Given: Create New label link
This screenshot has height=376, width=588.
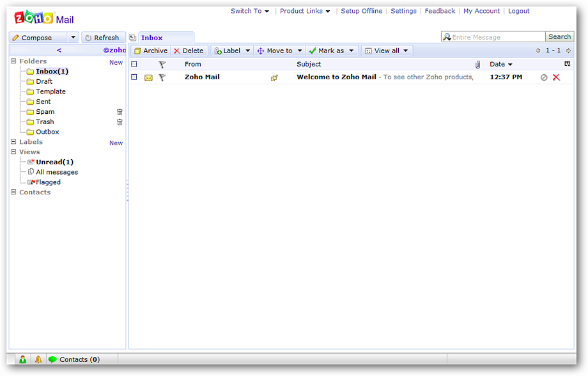Looking at the screenshot, I should tap(116, 143).
